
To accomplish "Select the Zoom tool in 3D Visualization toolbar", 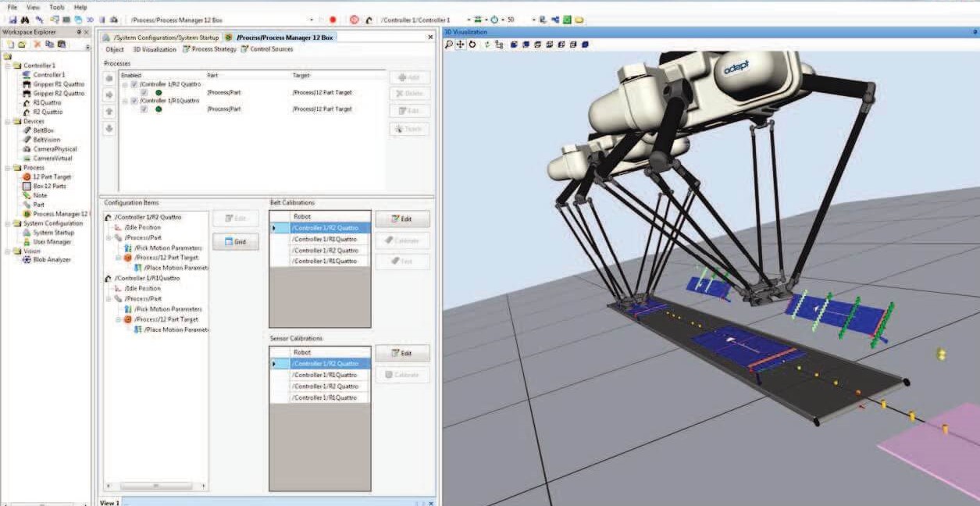I will [448, 44].
